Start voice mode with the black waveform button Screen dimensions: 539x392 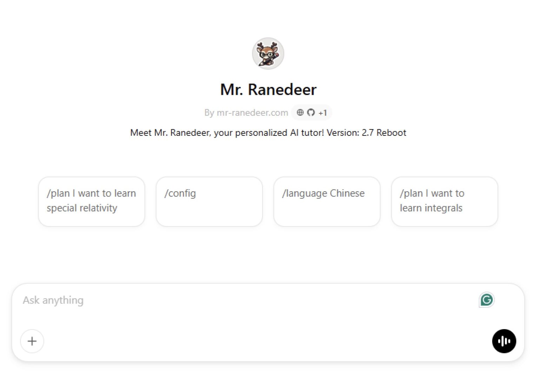coord(504,341)
